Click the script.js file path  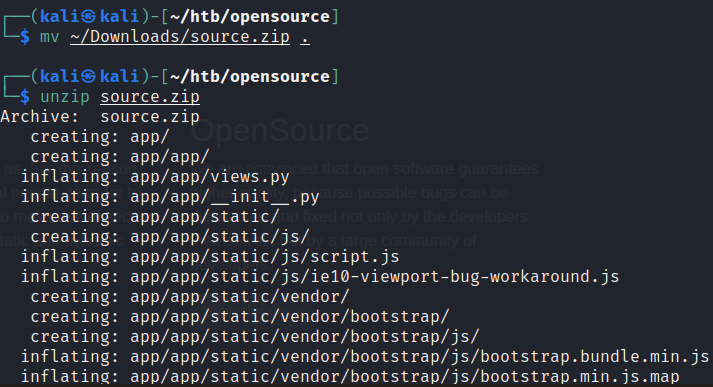[265, 256]
